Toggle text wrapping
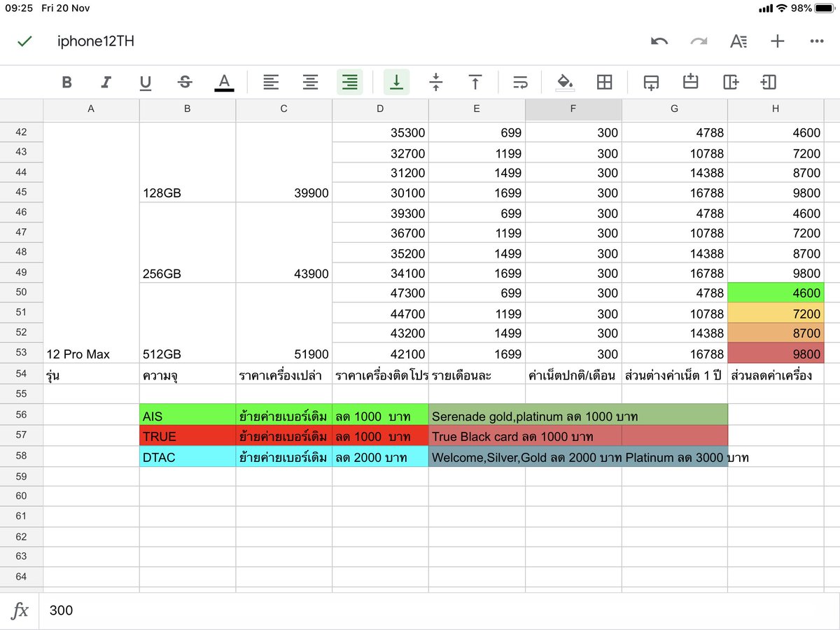The image size is (840, 630). [520, 83]
